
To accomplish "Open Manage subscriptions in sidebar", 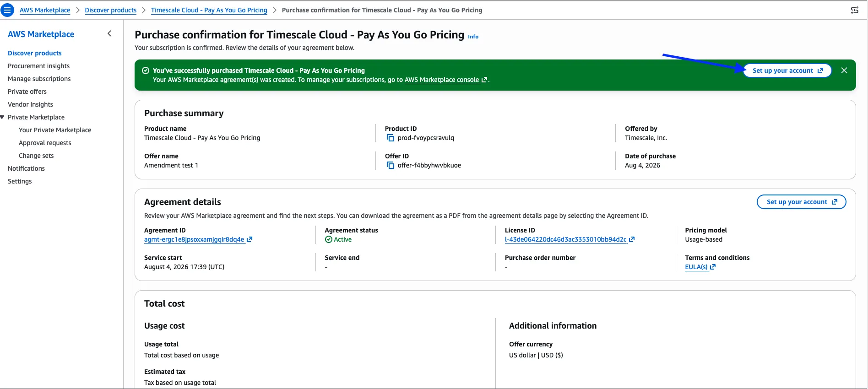I will click(39, 79).
